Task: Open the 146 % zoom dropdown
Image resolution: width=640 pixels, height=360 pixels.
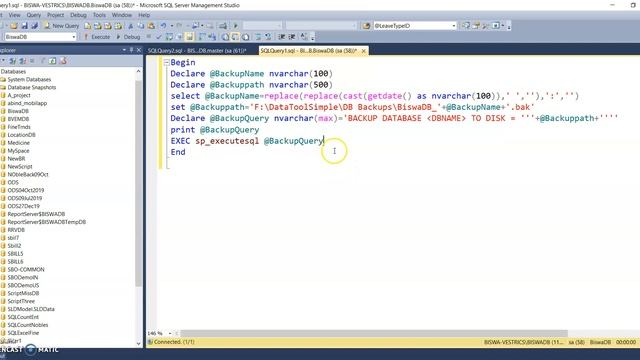Action: 170,333
